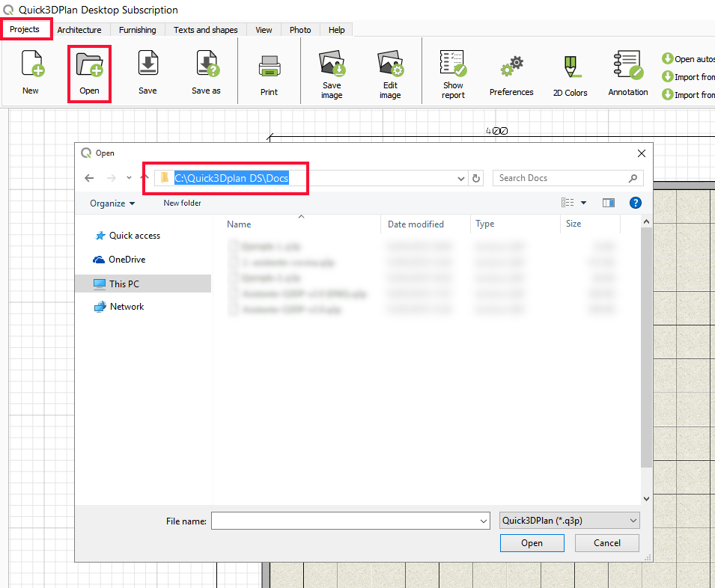Select the Texts and shapes tab
Image resolution: width=715 pixels, height=588 pixels.
click(206, 30)
